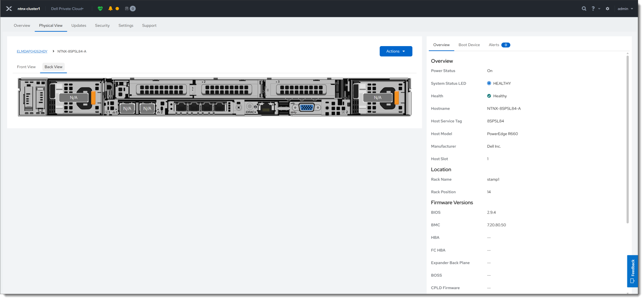Image resolution: width=644 pixels, height=300 pixels.
Task: Click the service tag 8SP5L84 value
Action: point(496,121)
